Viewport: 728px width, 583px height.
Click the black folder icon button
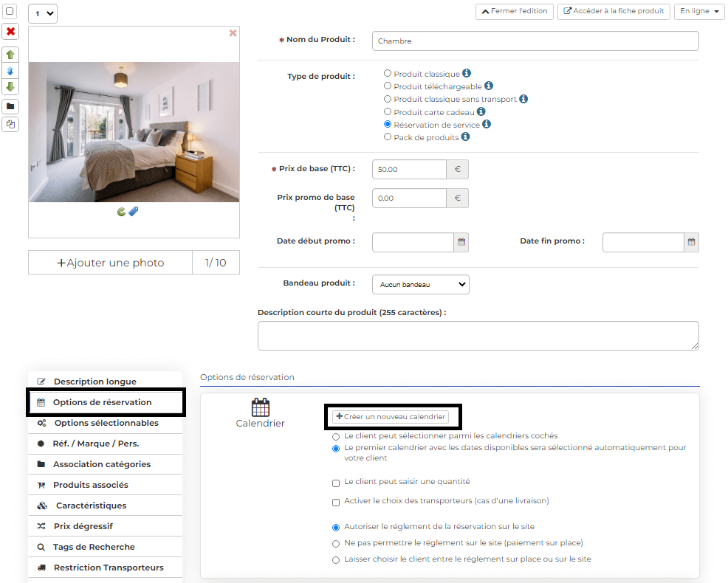tap(10, 106)
